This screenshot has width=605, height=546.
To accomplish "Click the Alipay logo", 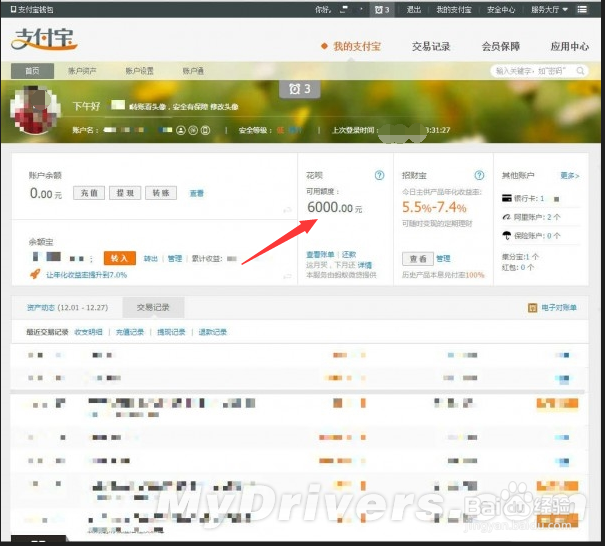I will tap(44, 39).
